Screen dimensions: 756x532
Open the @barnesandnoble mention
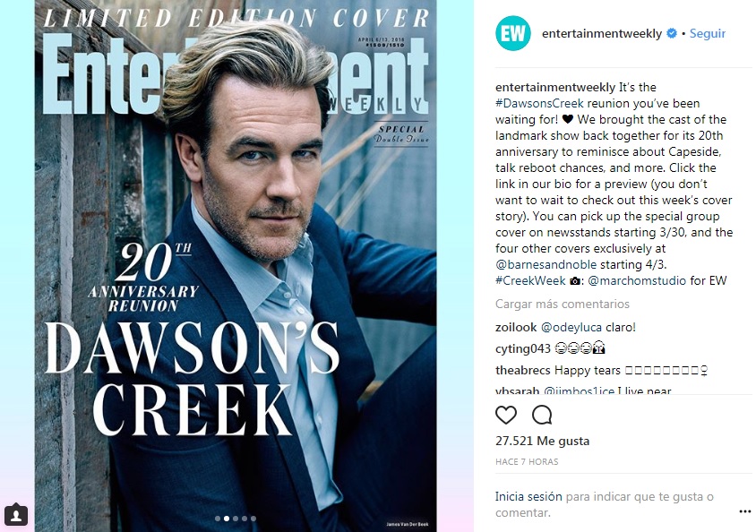pyautogui.click(x=546, y=264)
